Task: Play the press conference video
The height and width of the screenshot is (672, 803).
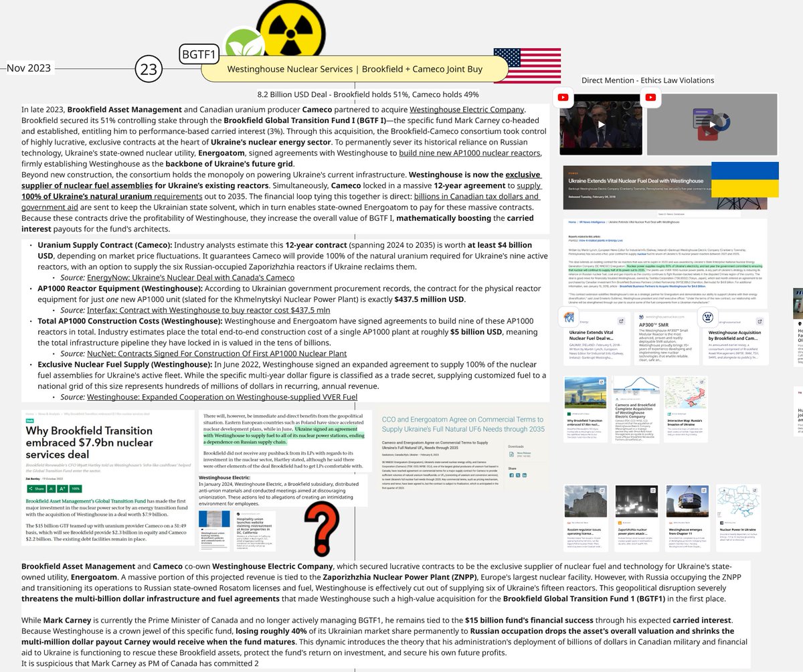Action: 602,124
